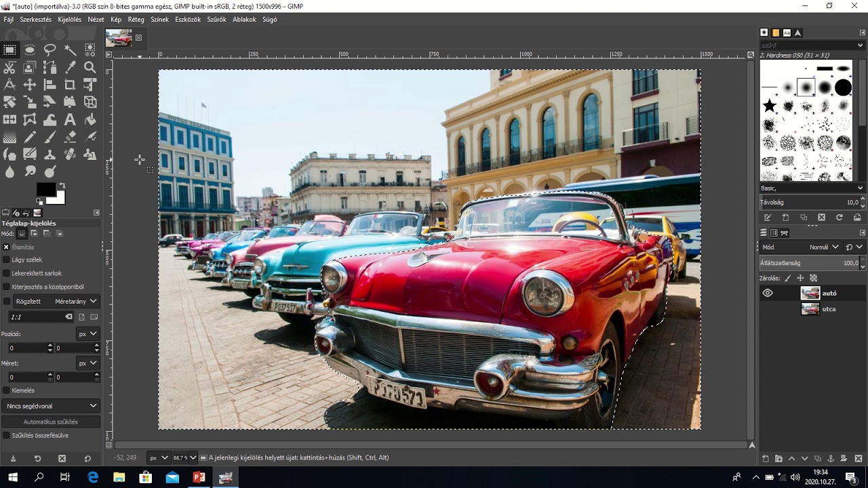Select the autó layer row

click(812, 293)
